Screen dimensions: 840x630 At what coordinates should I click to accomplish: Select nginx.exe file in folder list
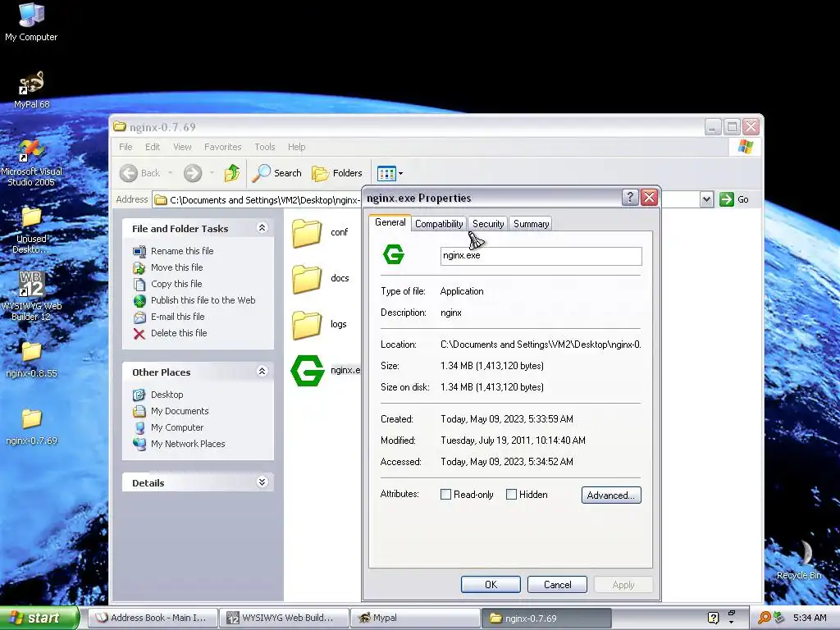click(x=326, y=370)
